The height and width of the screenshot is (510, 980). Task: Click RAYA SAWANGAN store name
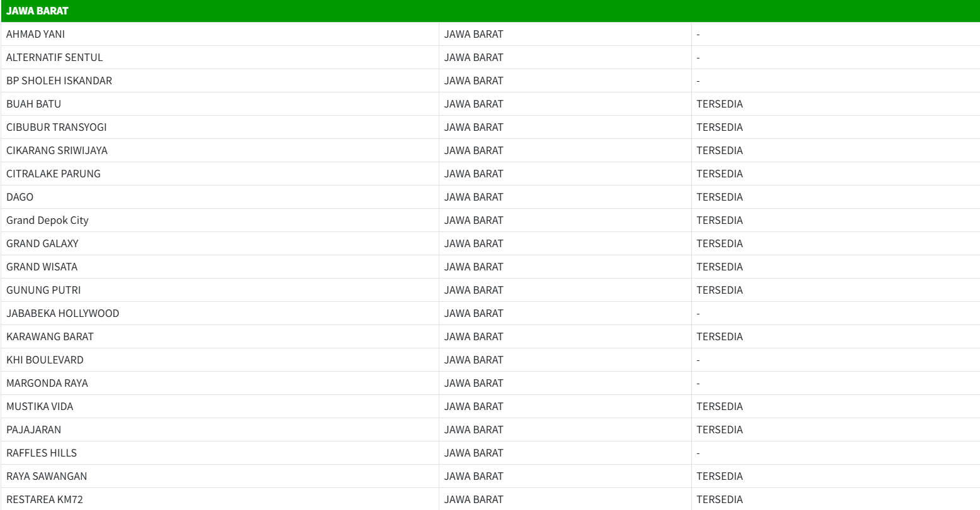pyautogui.click(x=47, y=476)
